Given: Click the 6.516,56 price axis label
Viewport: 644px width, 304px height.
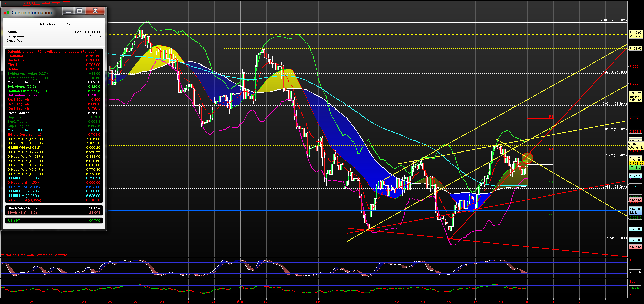Looking at the screenshot, I should (635, 247).
